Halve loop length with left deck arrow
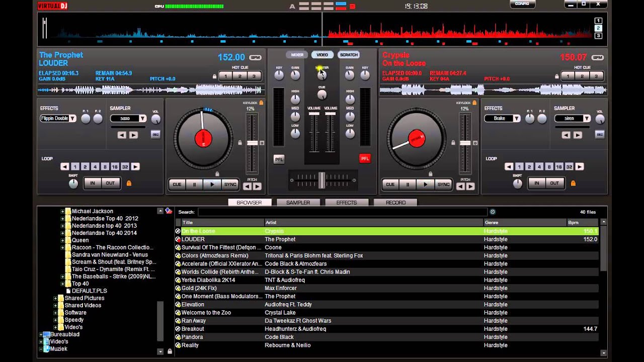This screenshot has width=644, height=362. [x=64, y=166]
